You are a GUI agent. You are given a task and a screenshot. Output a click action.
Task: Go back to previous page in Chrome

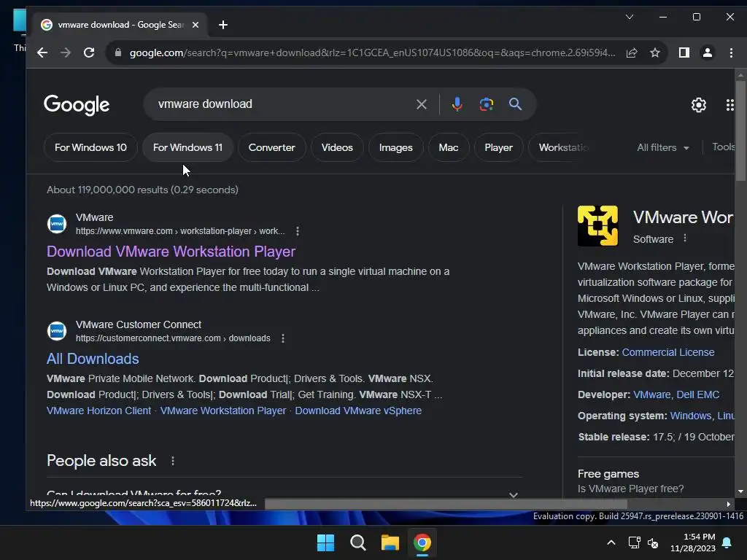tap(42, 52)
